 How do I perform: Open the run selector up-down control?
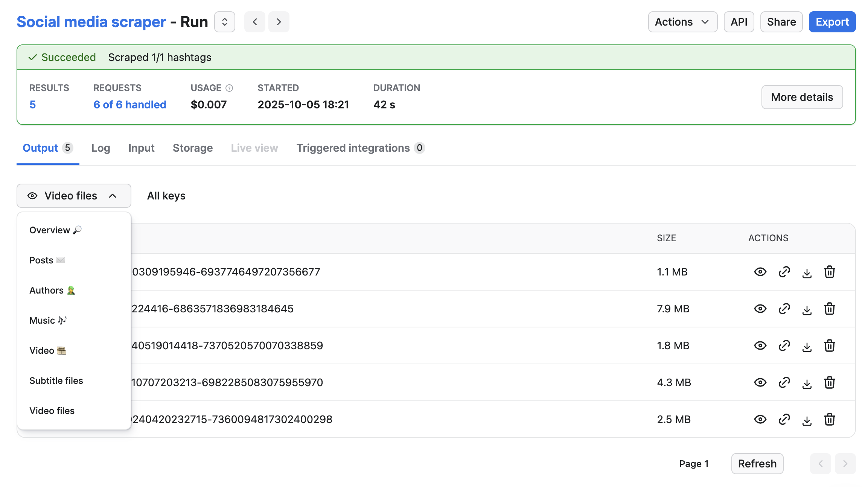click(x=225, y=22)
